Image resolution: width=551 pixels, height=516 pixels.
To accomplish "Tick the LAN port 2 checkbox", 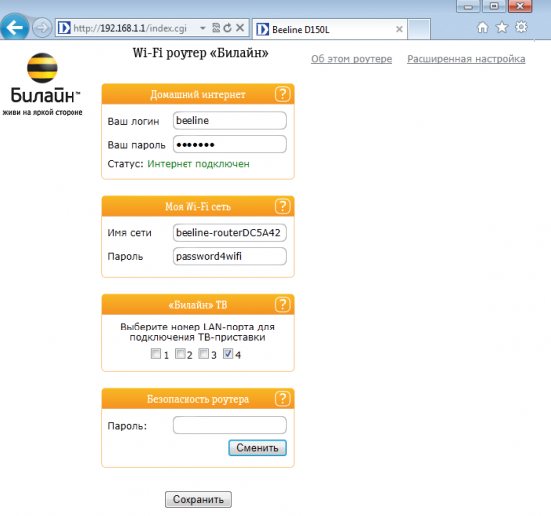I will coord(180,353).
